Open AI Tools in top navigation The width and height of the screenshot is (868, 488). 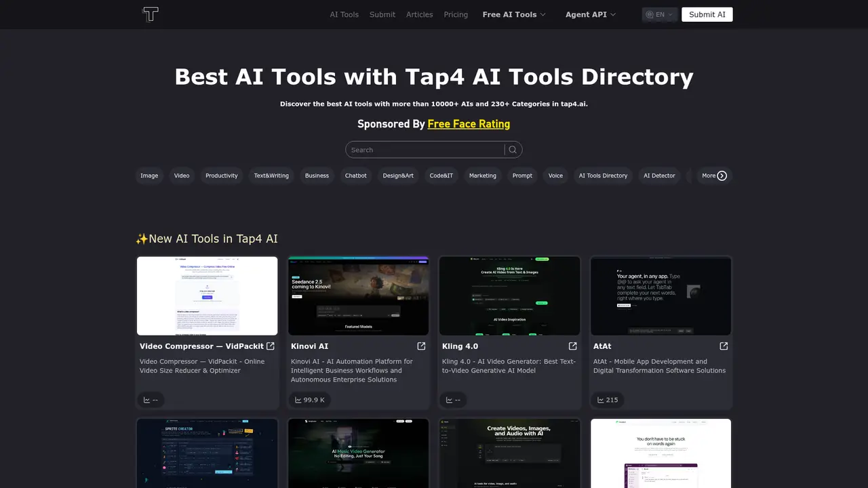click(344, 14)
